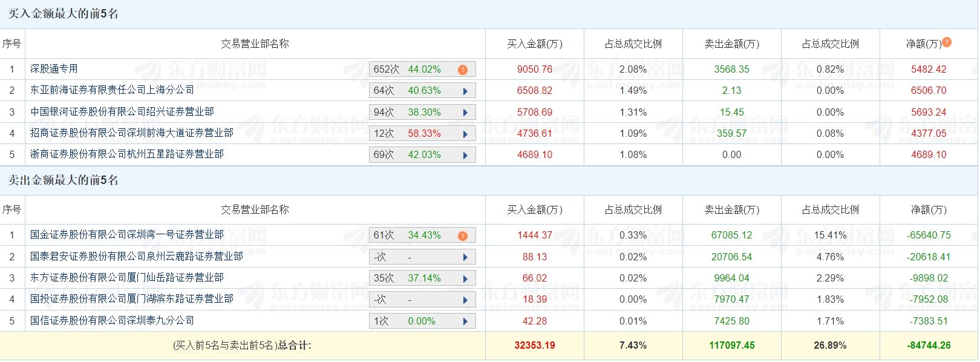Open 东方证券厦门仙岳路证券营业部 link

pos(126,278)
